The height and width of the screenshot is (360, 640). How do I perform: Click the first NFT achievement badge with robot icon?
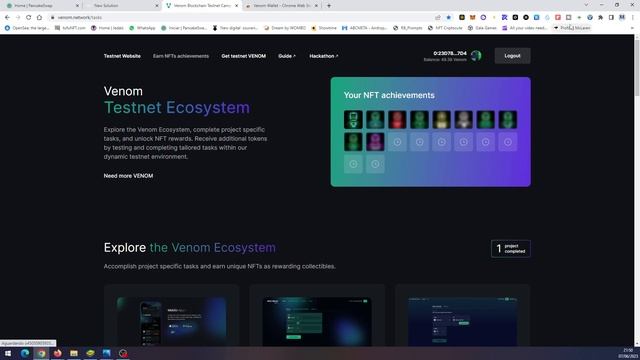[x=353, y=120]
